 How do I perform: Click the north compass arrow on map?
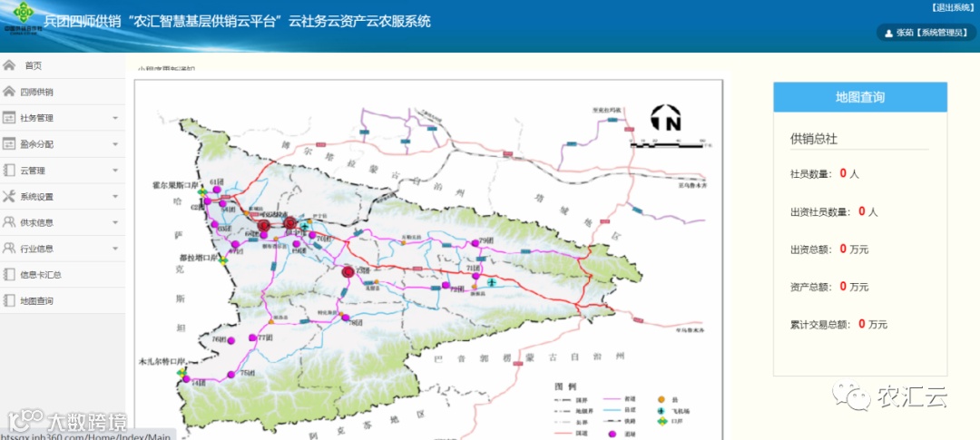tap(666, 118)
